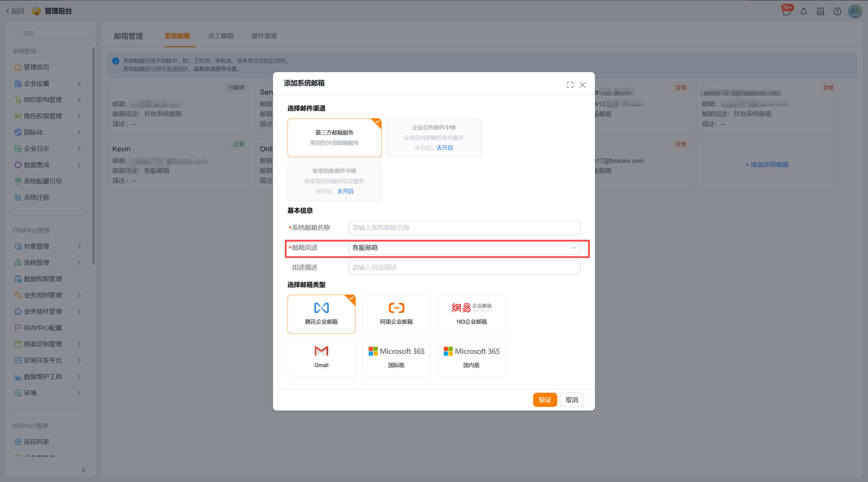This screenshot has height=482, width=868.
Task: Expand 业务规则管理 submenu
Action: click(79, 295)
